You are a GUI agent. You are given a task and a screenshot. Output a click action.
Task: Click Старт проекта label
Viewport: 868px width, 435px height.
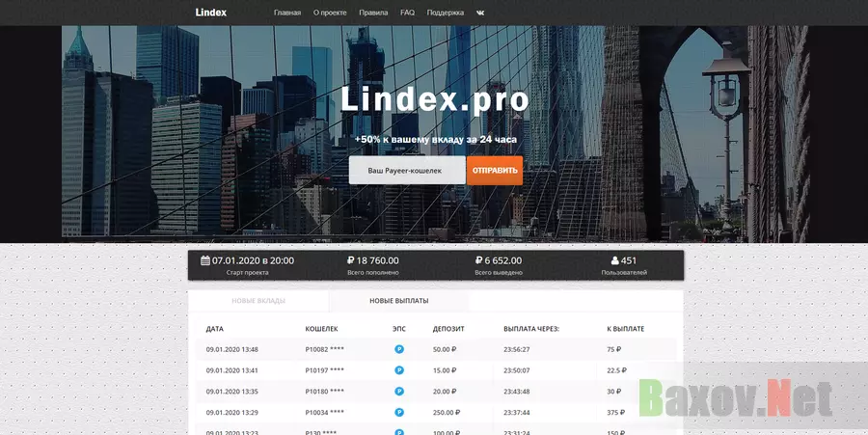click(248, 272)
